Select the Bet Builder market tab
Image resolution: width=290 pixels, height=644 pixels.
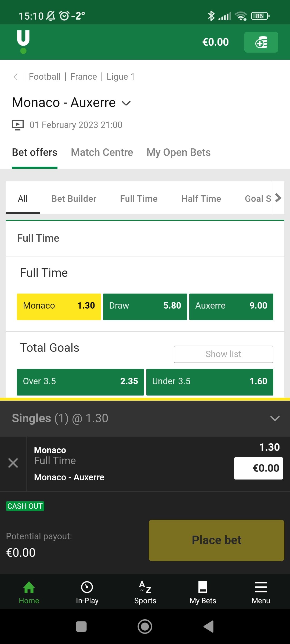[74, 199]
